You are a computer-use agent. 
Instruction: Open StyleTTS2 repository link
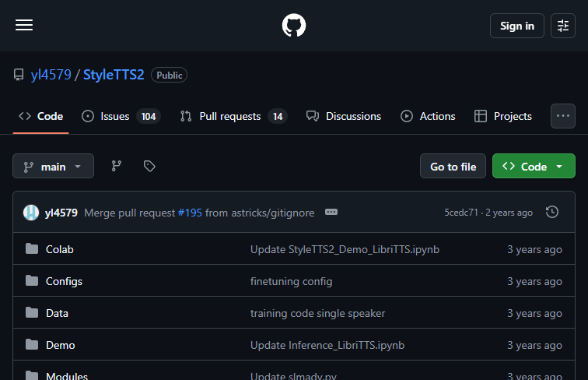click(114, 75)
